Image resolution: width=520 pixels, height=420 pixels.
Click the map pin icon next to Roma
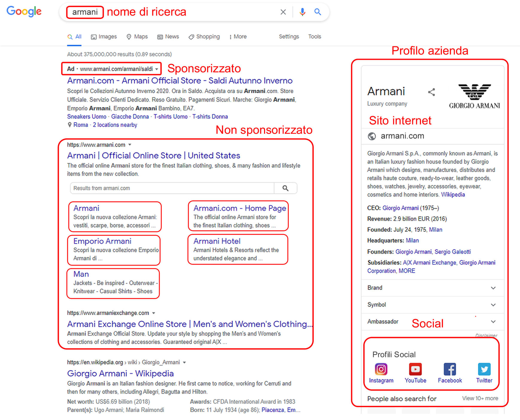coord(70,125)
